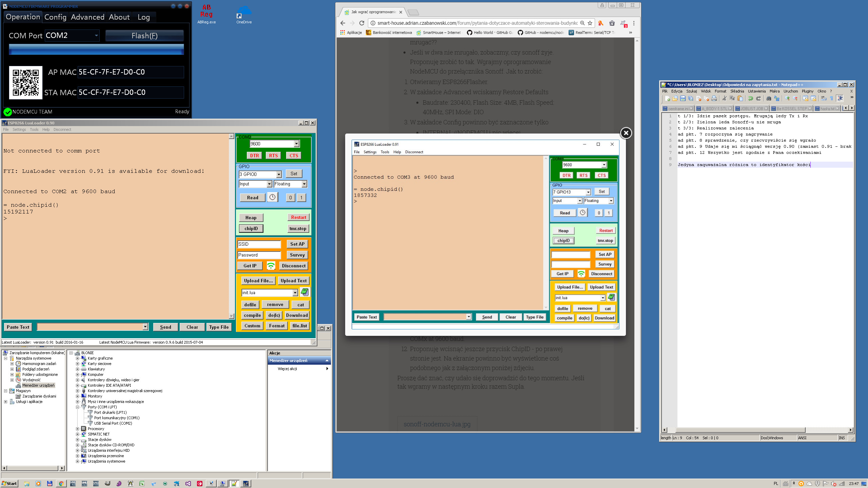Open Tools menu in LuaLoader 0.90
This screenshot has height=488, width=868.
tap(34, 129)
